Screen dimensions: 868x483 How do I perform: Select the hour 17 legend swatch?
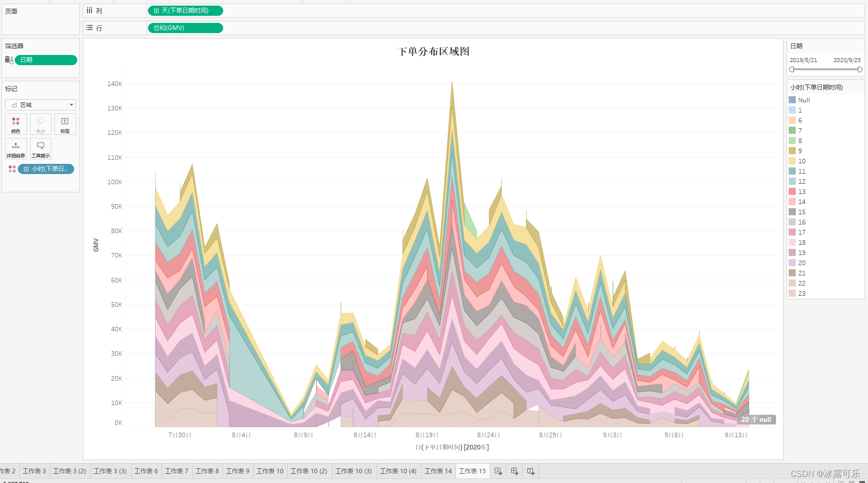792,232
